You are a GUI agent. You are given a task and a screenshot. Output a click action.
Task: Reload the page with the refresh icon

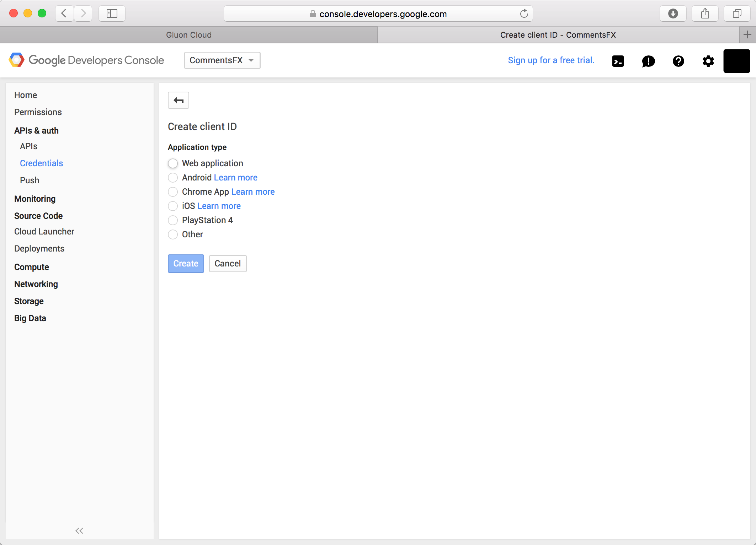(x=524, y=14)
